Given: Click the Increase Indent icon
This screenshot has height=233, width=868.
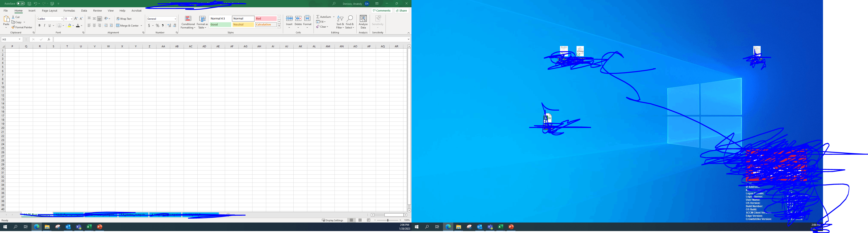Looking at the screenshot, I should click(x=111, y=25).
